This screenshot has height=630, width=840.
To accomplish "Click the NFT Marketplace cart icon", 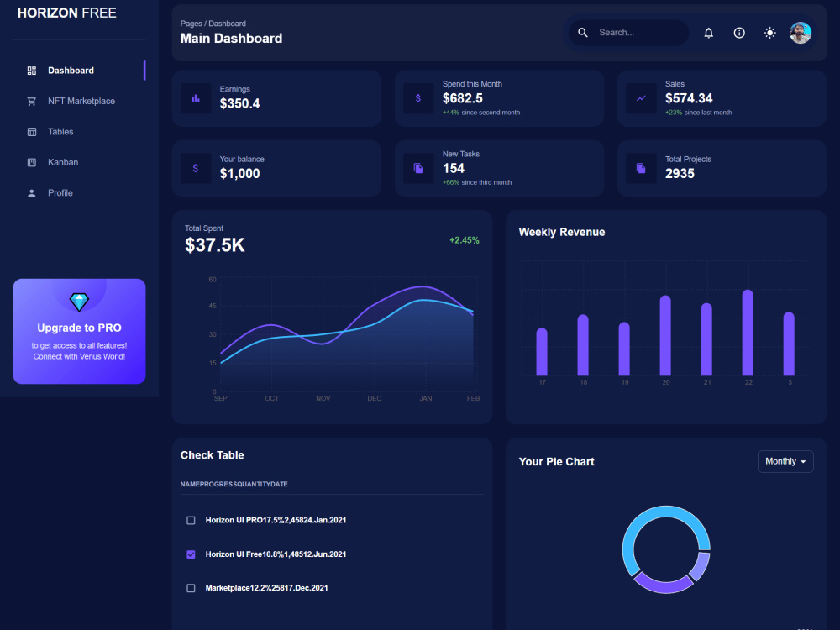I will click(32, 102).
